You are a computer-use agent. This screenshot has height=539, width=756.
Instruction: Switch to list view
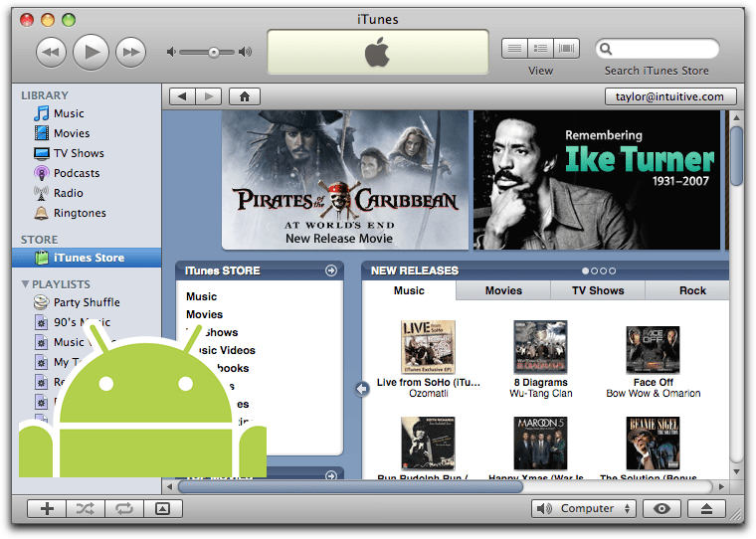(x=514, y=48)
